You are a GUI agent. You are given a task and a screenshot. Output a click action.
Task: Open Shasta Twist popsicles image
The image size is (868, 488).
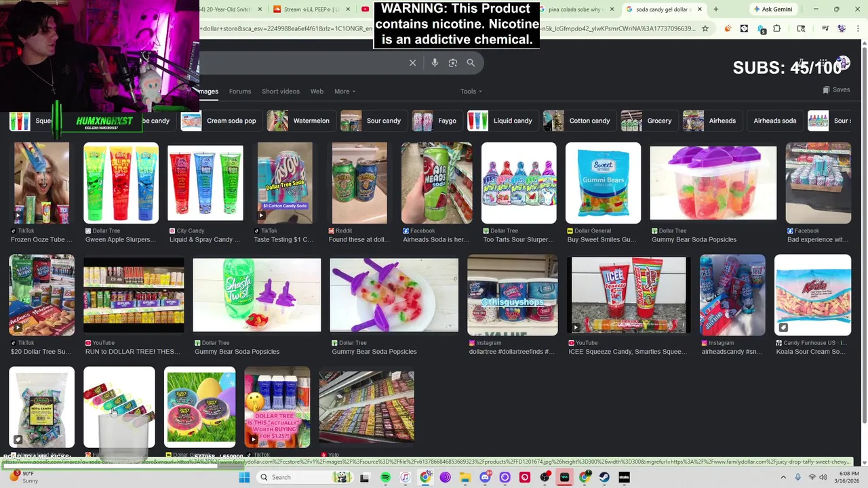pos(257,295)
